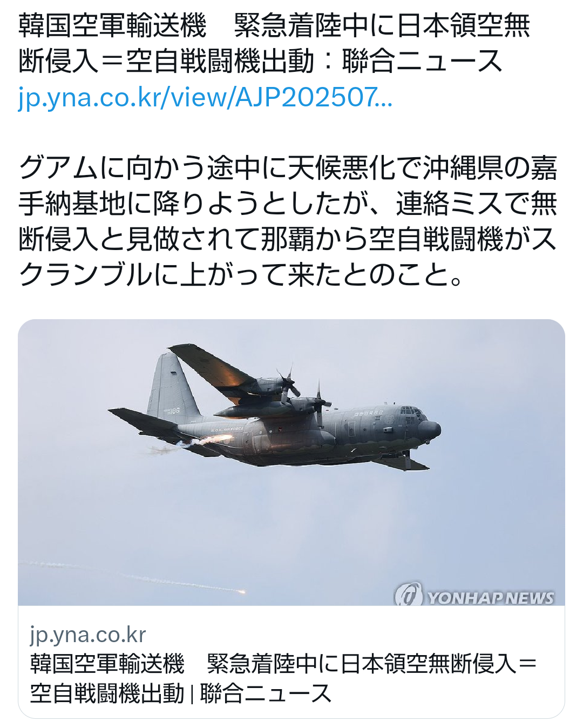Tap the glowing flare near photo bottom
The image size is (583, 728).
coord(239,592)
